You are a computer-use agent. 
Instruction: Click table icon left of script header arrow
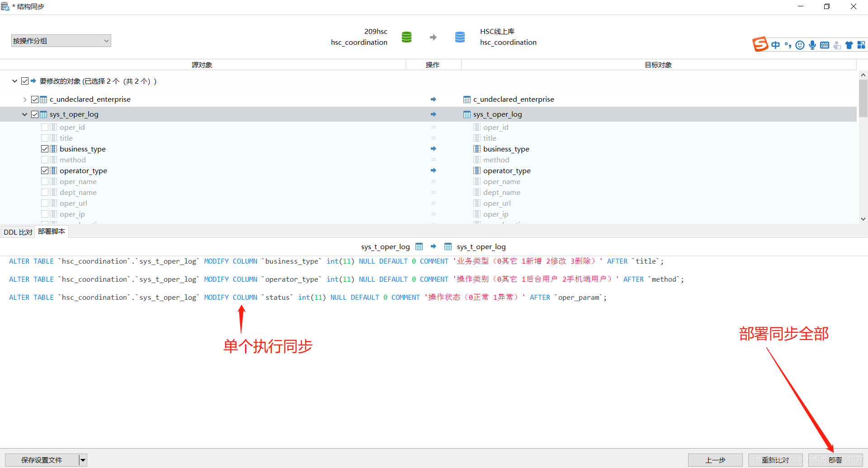[x=419, y=246]
